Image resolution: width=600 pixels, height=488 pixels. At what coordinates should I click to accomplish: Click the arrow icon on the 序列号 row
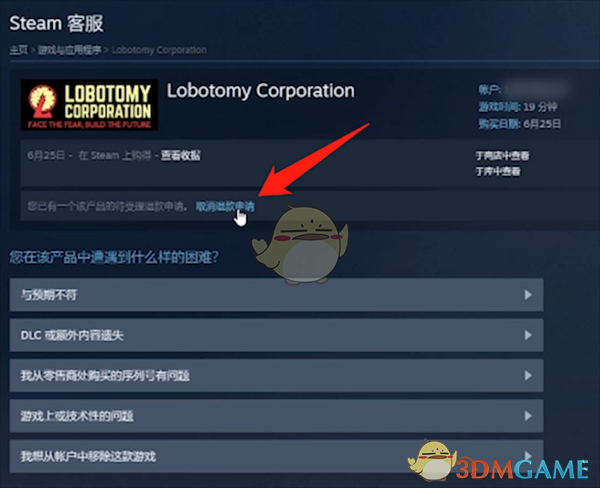pyautogui.click(x=528, y=375)
